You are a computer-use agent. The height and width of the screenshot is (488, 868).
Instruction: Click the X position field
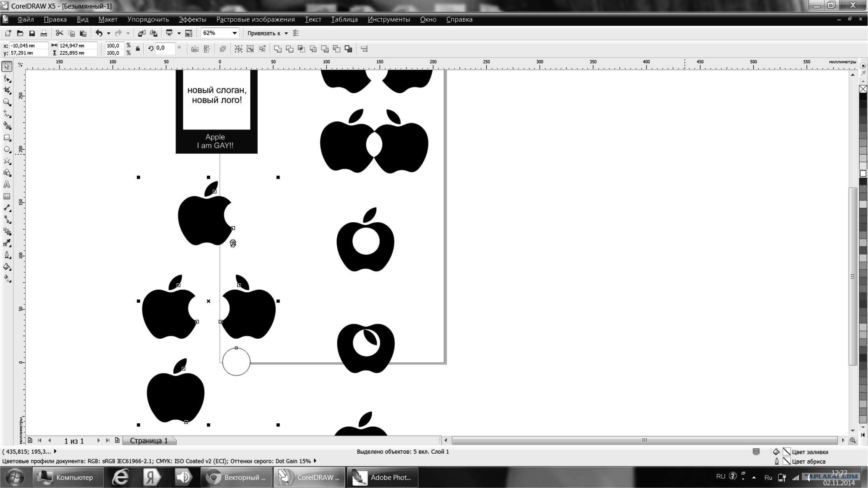(x=29, y=46)
